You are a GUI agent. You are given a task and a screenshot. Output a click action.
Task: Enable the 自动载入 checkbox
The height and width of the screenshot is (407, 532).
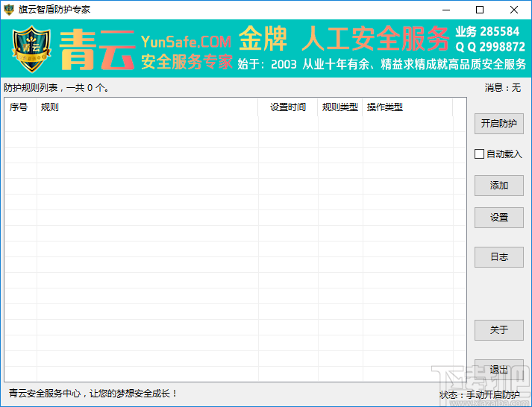[479, 154]
